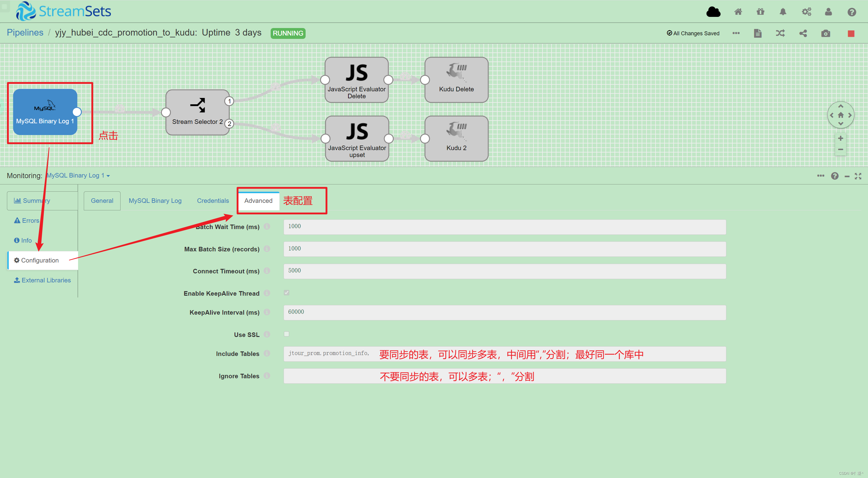
Task: Select the JavaScript Evaluator upset stage
Action: [x=357, y=139]
